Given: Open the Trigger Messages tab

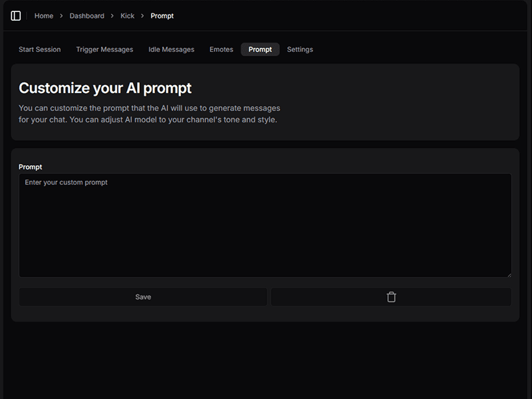Looking at the screenshot, I should coord(104,50).
